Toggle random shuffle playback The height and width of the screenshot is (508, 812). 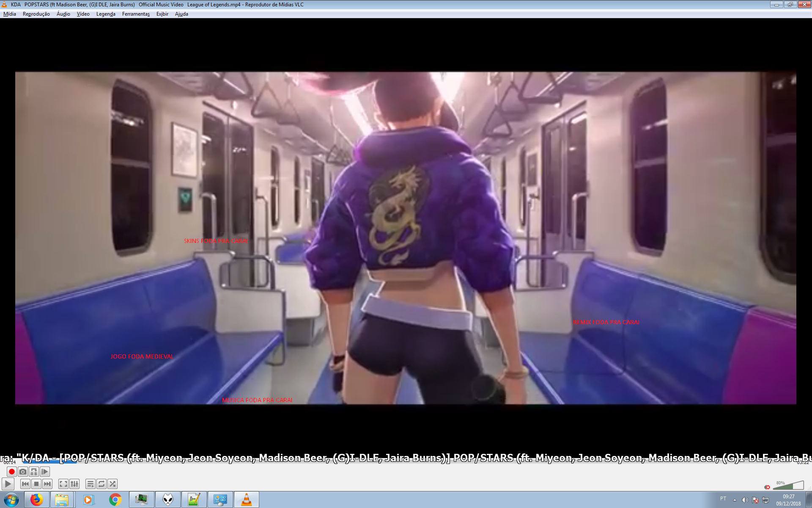[x=112, y=484]
